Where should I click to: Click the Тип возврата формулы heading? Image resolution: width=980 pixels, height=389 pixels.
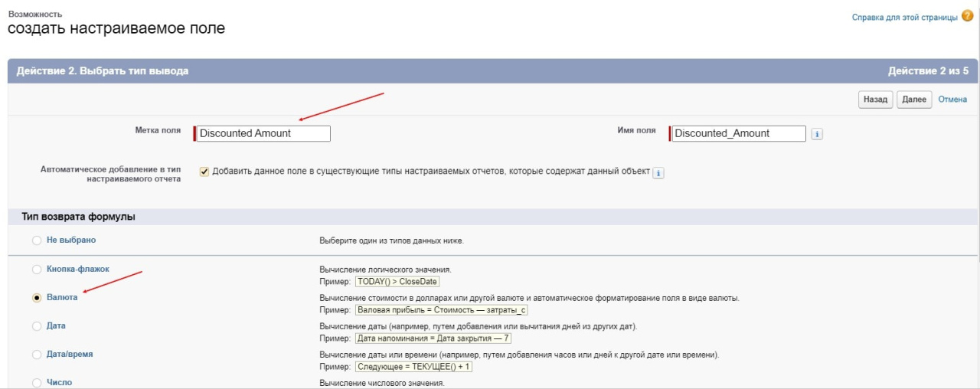78,217
